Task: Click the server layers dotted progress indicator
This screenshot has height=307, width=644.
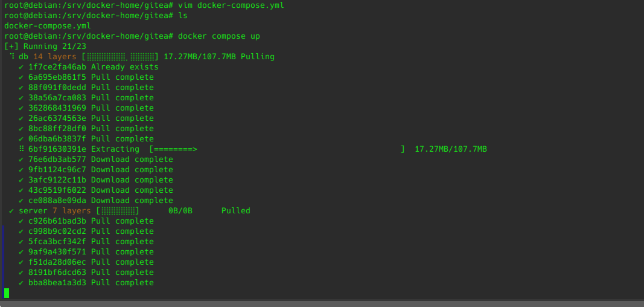Action: (x=118, y=211)
